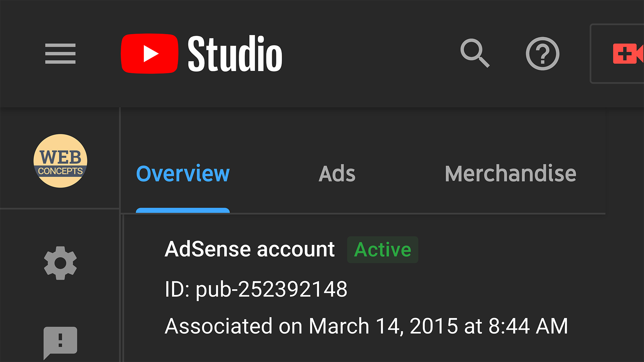The height and width of the screenshot is (362, 644).
Task: Click the AdSense account heading
Action: 250,249
